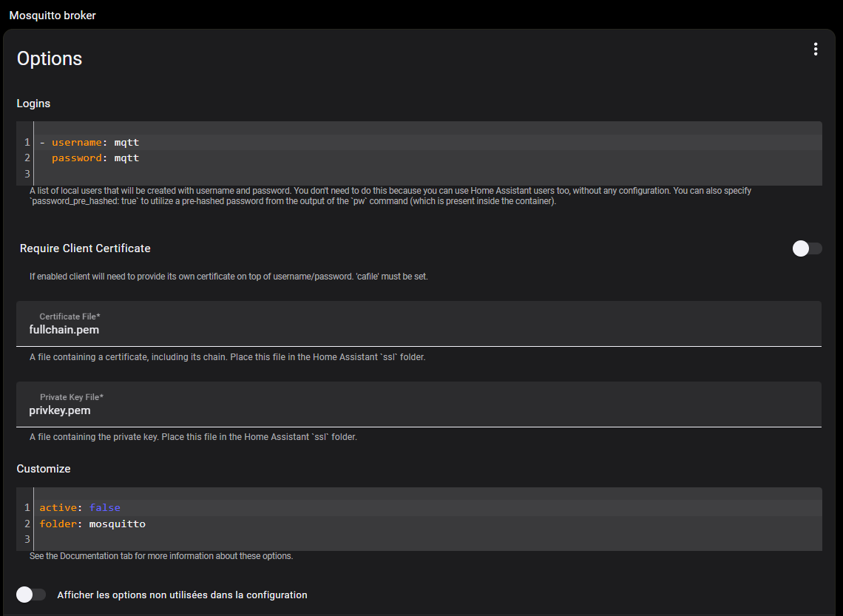Screen dimensions: 843x616
Task: Click the Customize section label
Action: [x=44, y=469]
